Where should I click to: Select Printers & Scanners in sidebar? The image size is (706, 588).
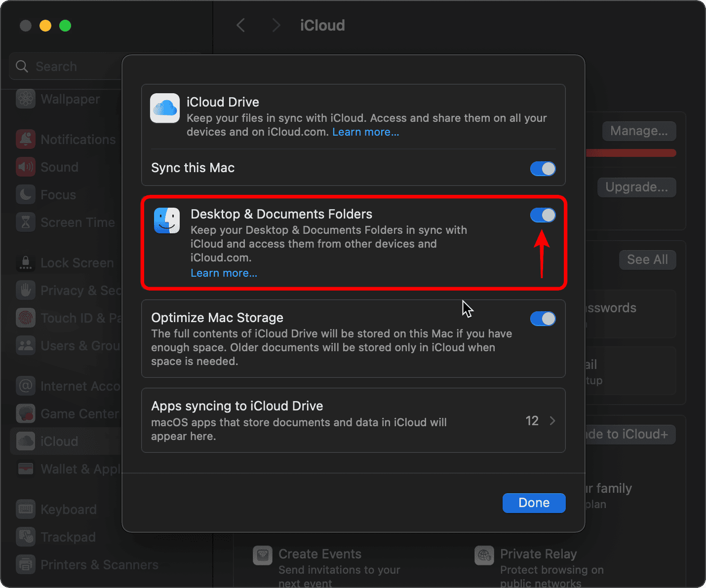click(99, 565)
